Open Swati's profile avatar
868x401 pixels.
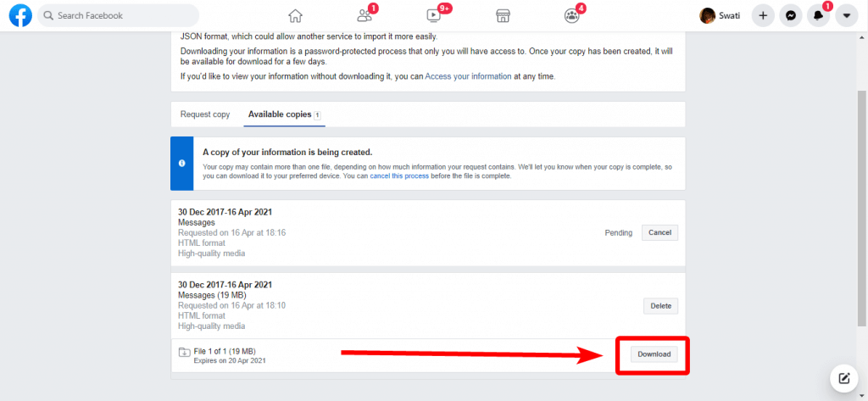click(707, 15)
